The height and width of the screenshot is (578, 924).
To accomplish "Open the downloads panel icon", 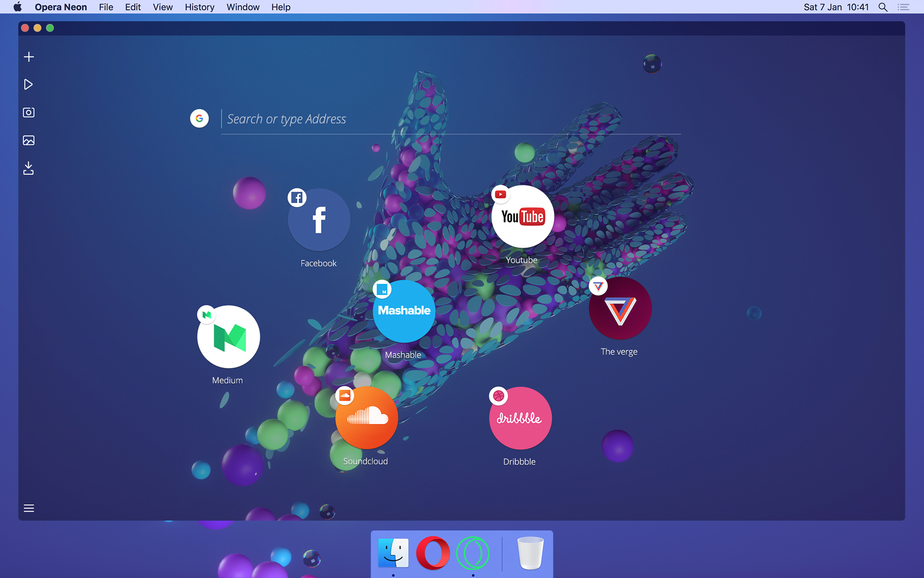I will point(28,168).
